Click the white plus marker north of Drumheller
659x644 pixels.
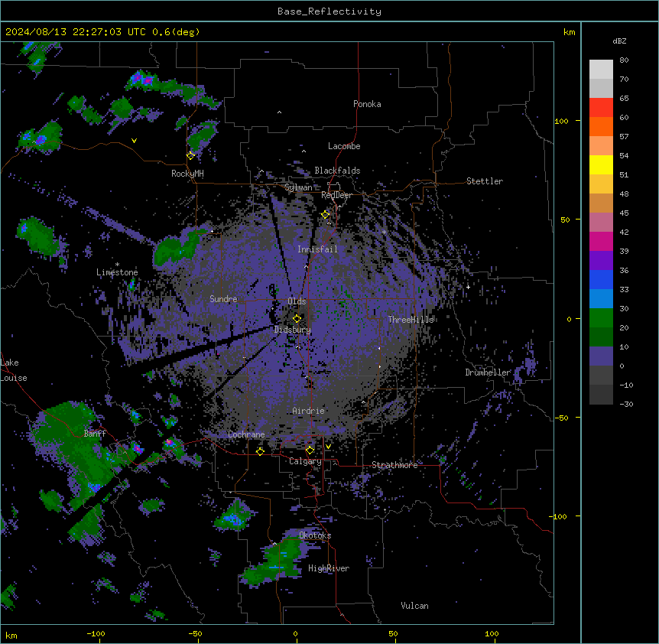coord(468,287)
